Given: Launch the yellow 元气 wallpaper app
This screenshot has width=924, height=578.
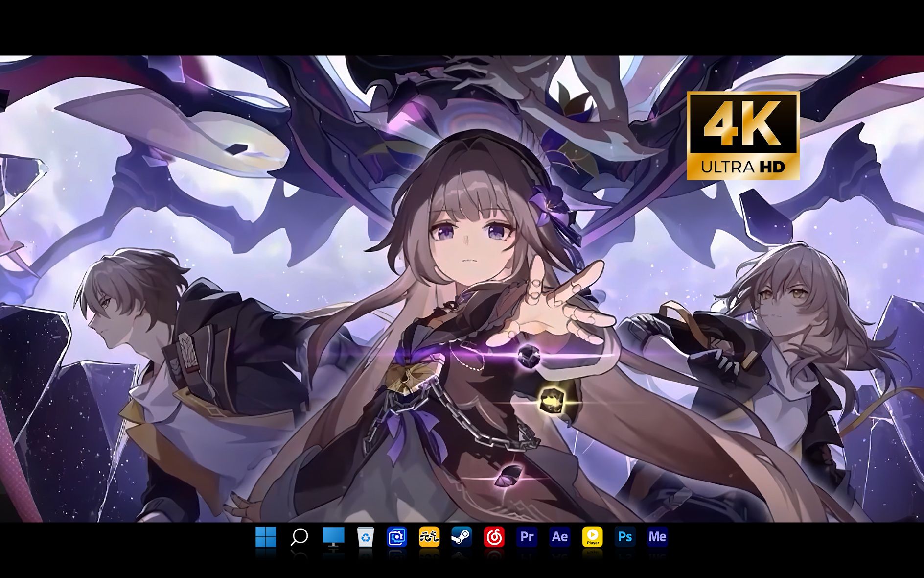Looking at the screenshot, I should pyautogui.click(x=429, y=537).
